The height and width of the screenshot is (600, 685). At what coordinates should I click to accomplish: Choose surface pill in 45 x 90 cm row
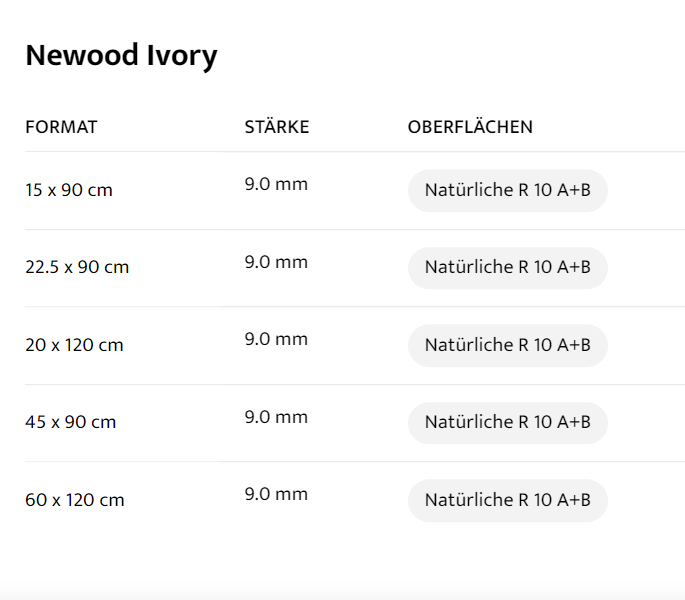pyautogui.click(x=507, y=422)
